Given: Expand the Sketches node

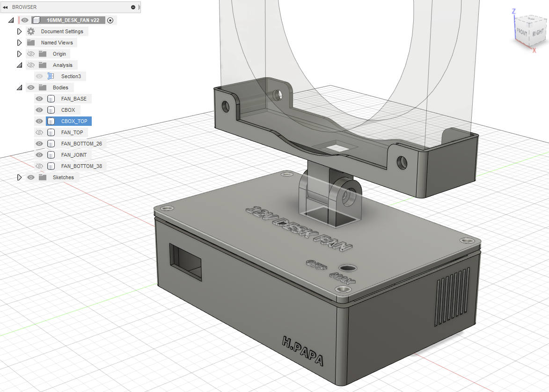Looking at the screenshot, I should coord(19,177).
